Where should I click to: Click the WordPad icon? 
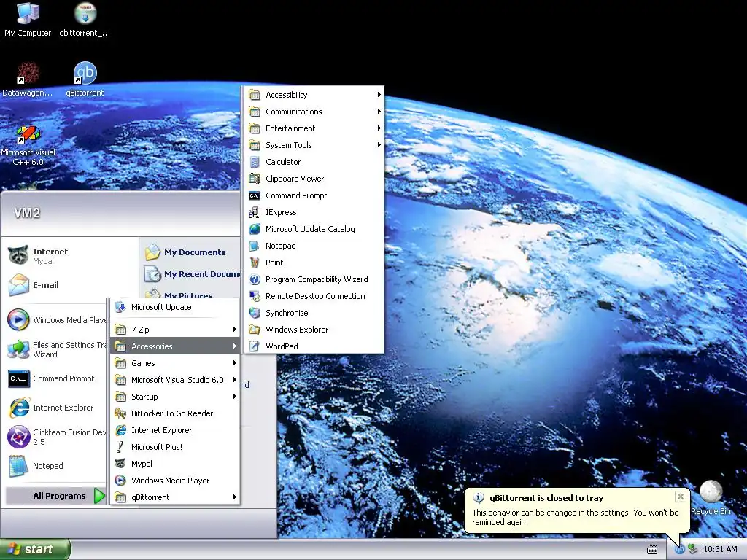255,346
